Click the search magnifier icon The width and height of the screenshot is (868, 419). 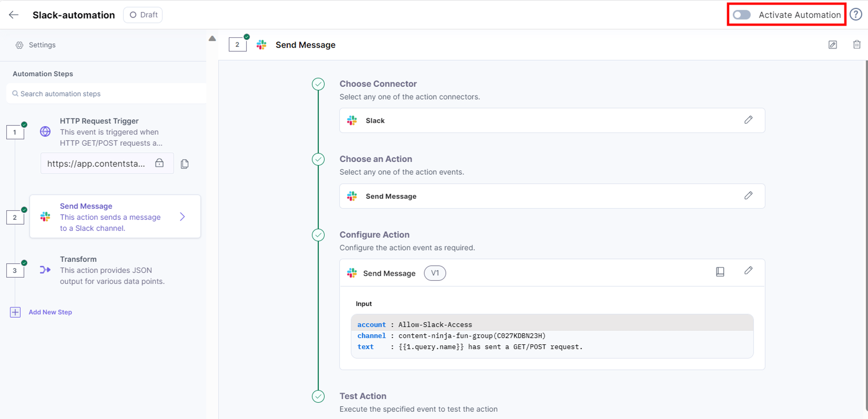point(15,94)
